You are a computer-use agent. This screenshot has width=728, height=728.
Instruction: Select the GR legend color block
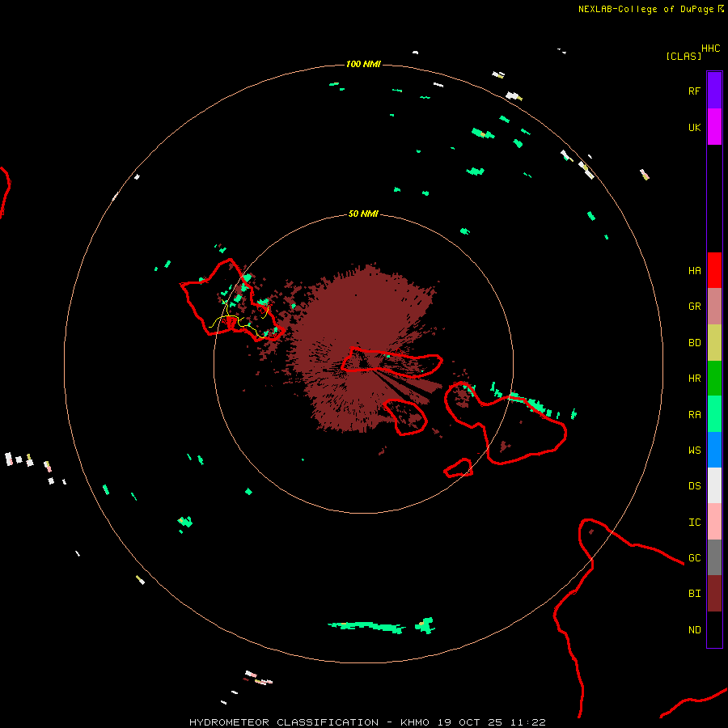[714, 307]
